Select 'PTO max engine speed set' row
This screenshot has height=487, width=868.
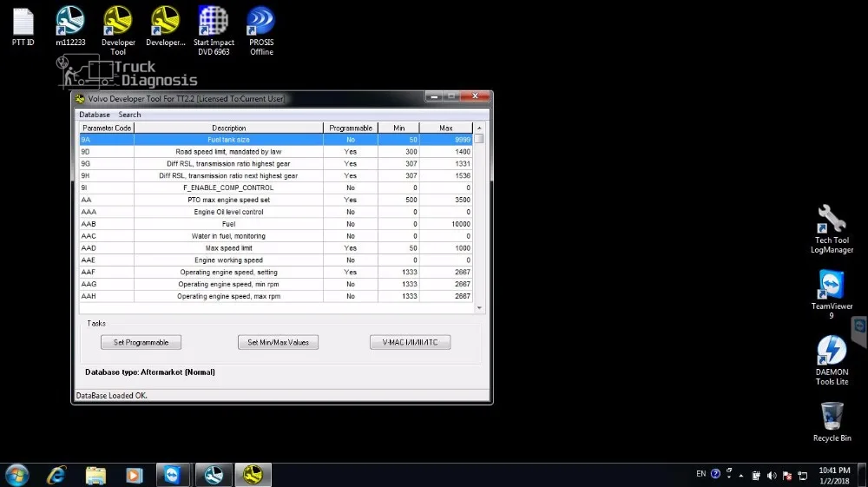276,200
